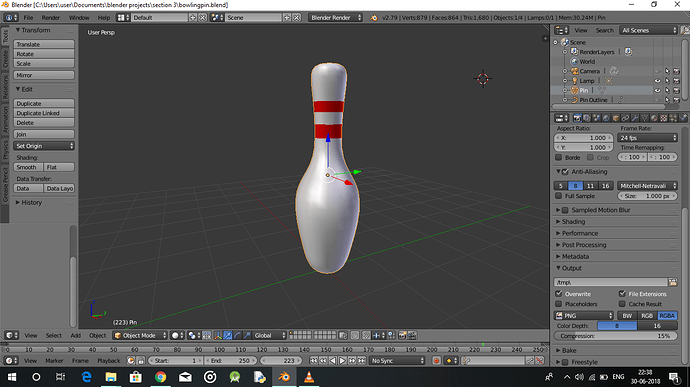The image size is (690, 387).
Task: Open the Render Layers properties tab icon
Action: tap(587, 118)
